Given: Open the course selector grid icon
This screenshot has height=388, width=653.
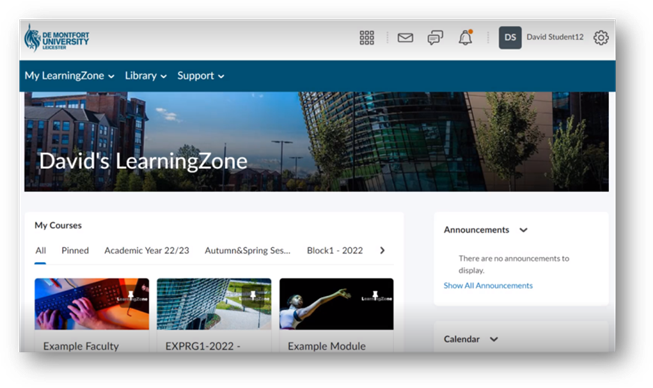Looking at the screenshot, I should (x=366, y=37).
